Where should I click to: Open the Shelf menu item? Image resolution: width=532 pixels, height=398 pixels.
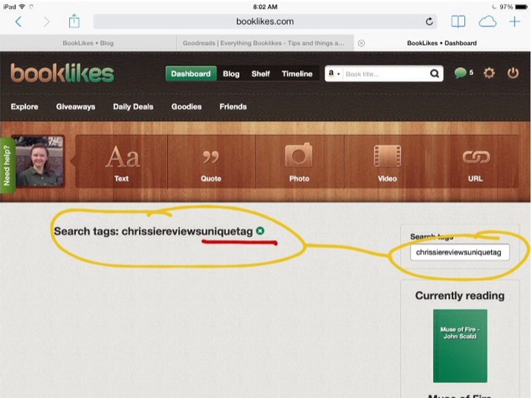pyautogui.click(x=261, y=74)
